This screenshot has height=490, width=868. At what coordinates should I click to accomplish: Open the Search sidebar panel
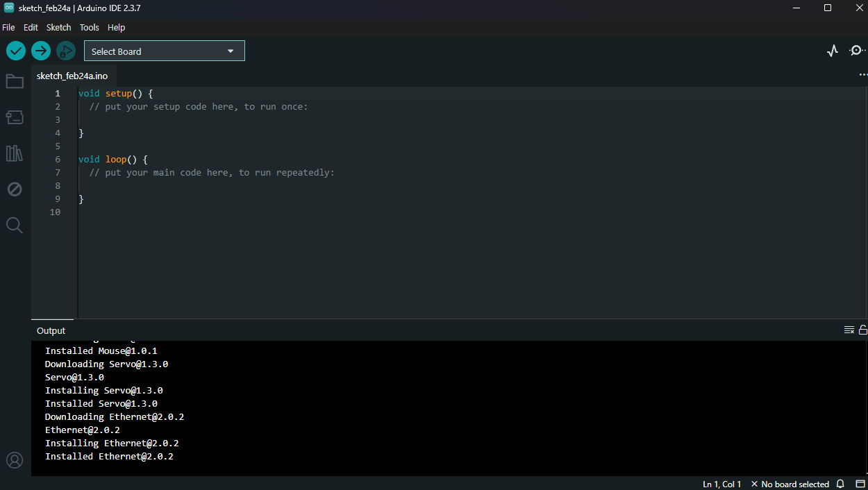coord(15,225)
